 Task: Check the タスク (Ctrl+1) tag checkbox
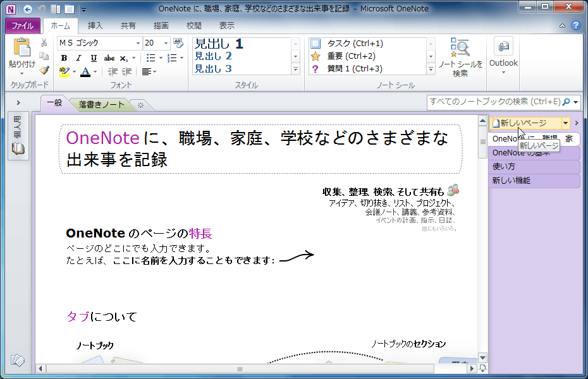pyautogui.click(x=315, y=44)
